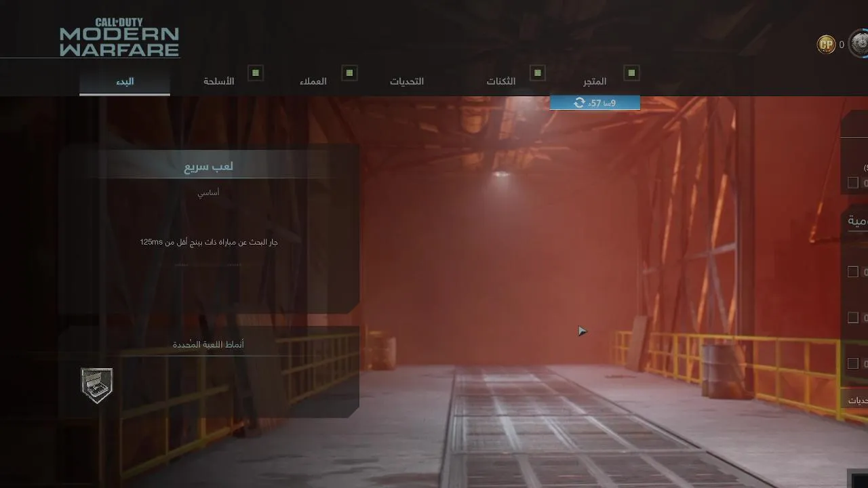Click the green new-item marker above العملاء
868x488 pixels.
click(x=349, y=73)
